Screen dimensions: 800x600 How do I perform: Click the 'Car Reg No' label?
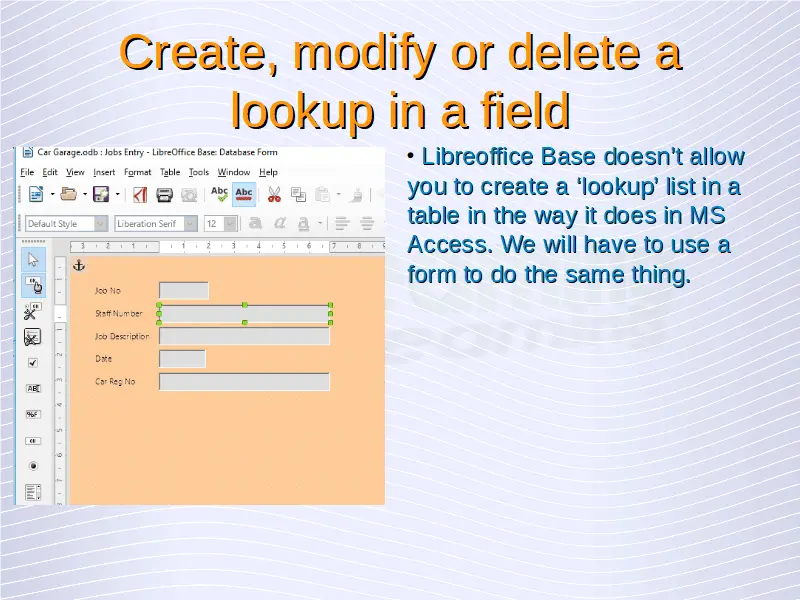[115, 382]
